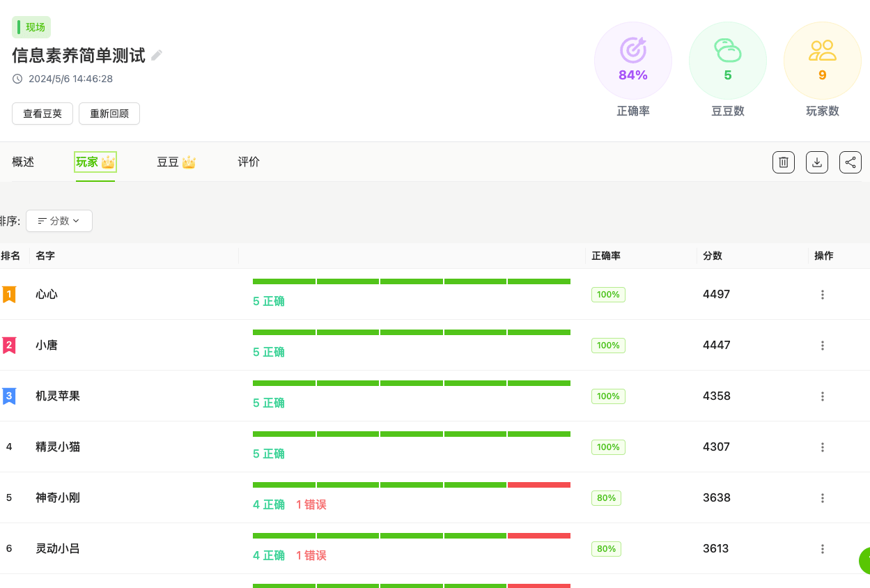
Task: Open actions menu for 心心
Action: click(x=823, y=295)
